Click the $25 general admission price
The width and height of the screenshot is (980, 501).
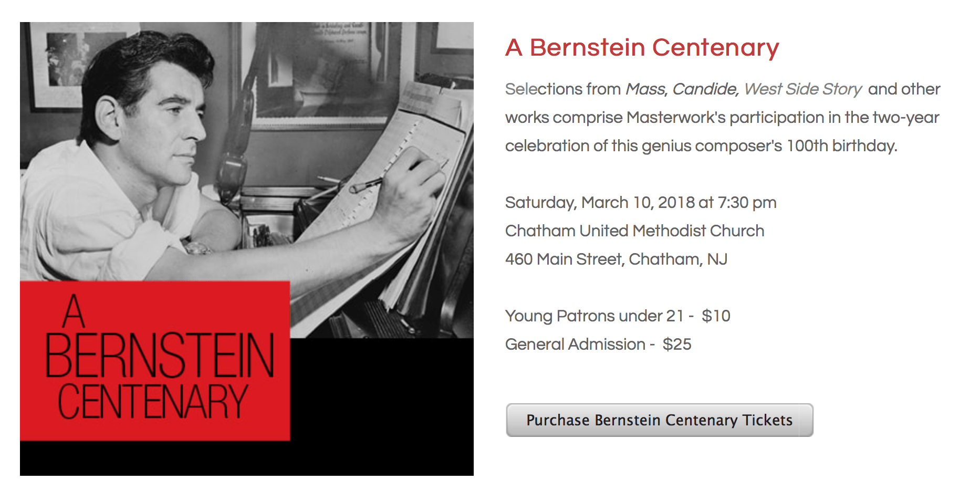tap(677, 345)
